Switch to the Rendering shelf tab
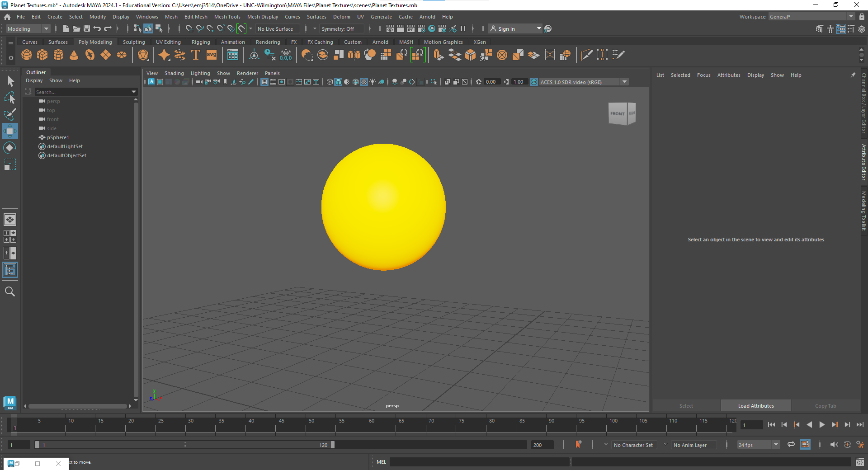Screen dimensions: 868x470 click(268, 42)
